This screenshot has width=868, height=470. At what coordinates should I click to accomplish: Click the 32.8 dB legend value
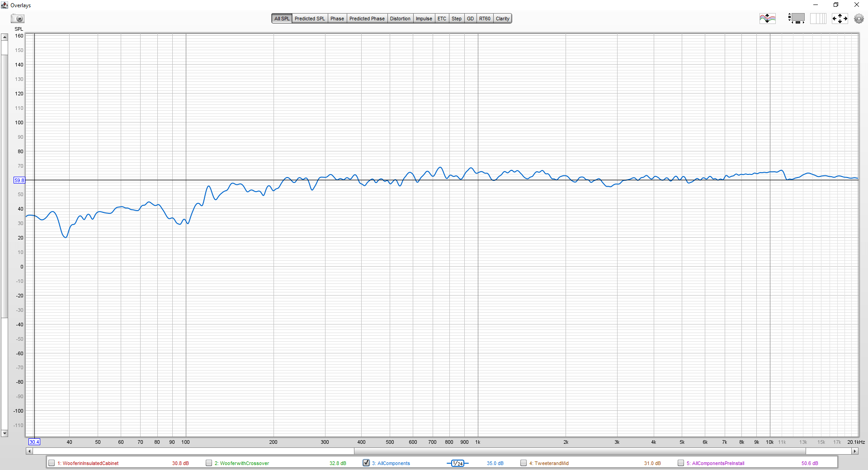(338, 463)
